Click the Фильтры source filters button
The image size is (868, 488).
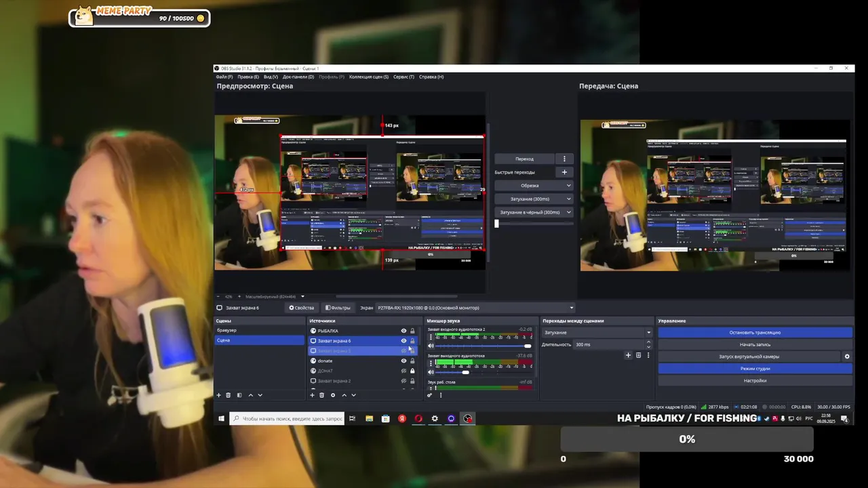coord(337,308)
